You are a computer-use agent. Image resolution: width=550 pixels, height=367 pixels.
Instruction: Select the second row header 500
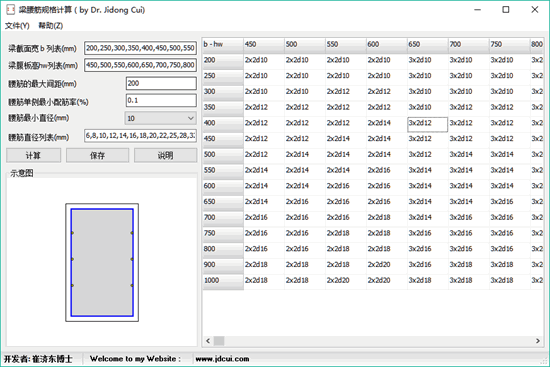click(223, 156)
